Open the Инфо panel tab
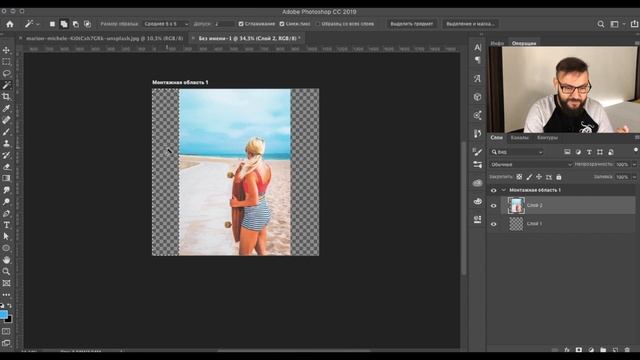The height and width of the screenshot is (360, 640). (x=497, y=43)
